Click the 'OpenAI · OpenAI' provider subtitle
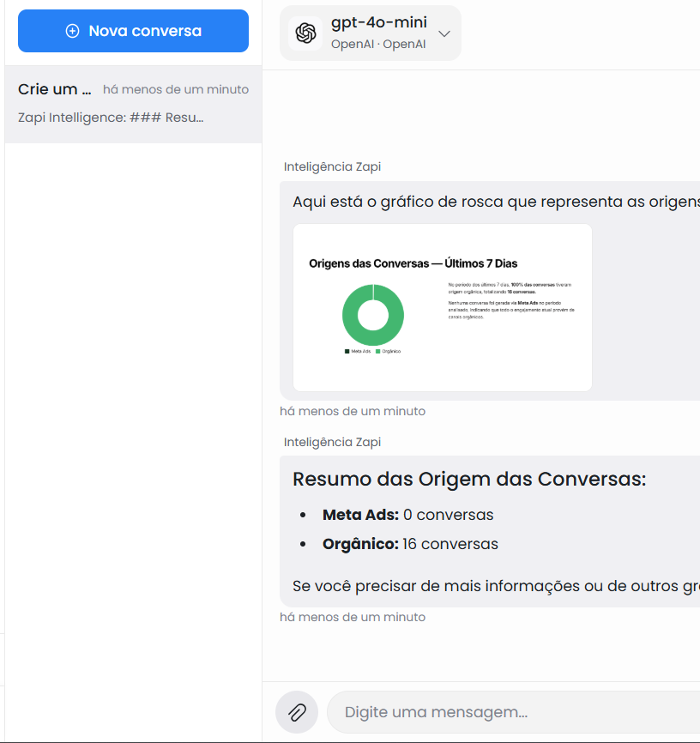700x743 pixels. point(378,44)
